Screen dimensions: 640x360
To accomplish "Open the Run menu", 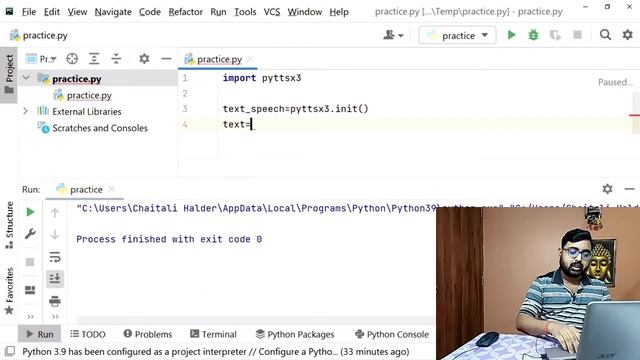I will (218, 12).
